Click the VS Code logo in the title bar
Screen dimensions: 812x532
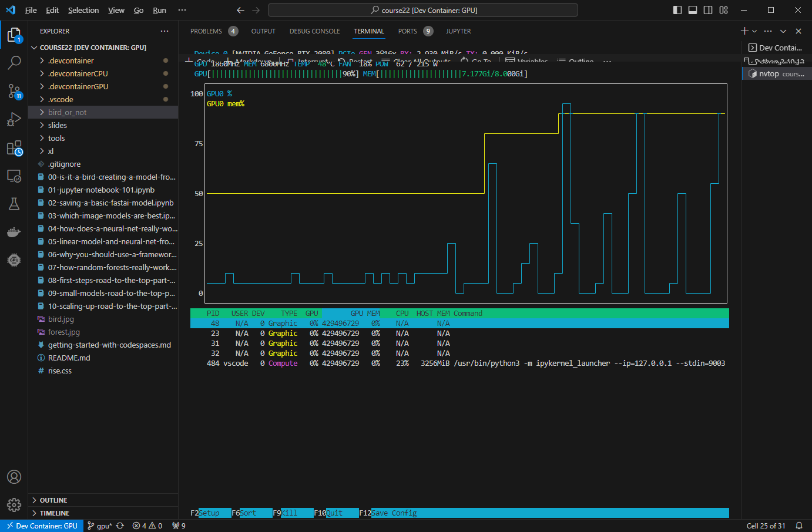click(11, 10)
